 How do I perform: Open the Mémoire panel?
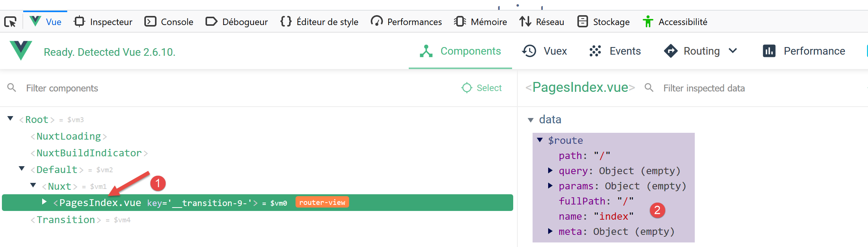(480, 22)
